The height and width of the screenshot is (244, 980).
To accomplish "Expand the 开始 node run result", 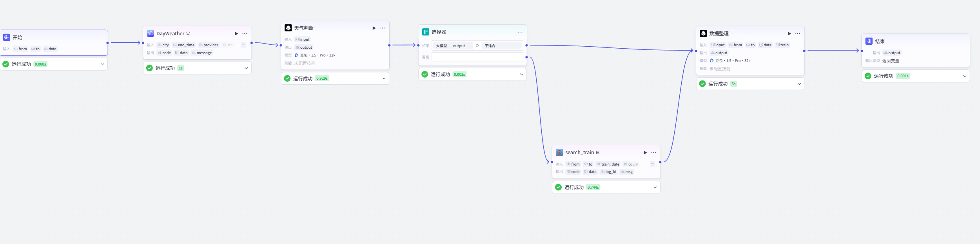I will point(102,64).
